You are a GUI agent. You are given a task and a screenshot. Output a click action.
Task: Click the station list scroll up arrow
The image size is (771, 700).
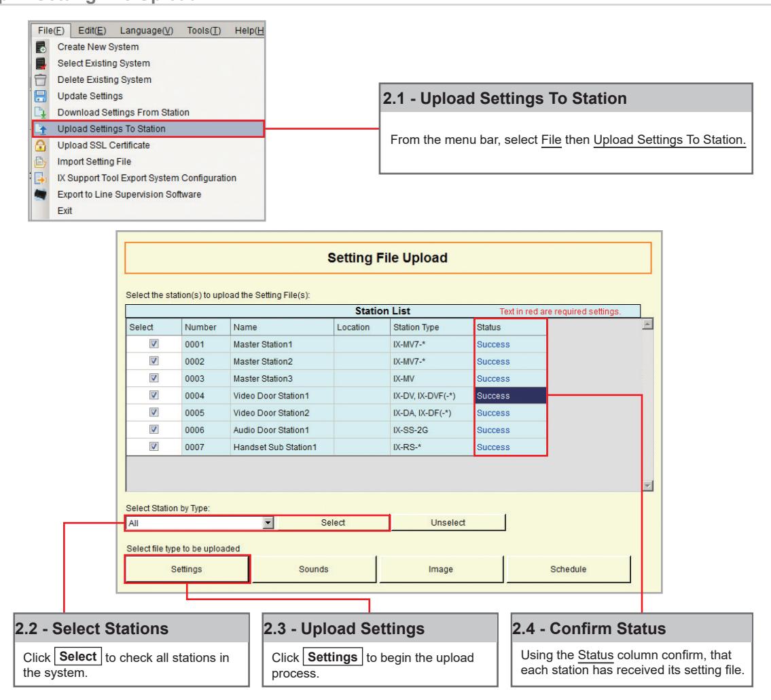click(648, 324)
